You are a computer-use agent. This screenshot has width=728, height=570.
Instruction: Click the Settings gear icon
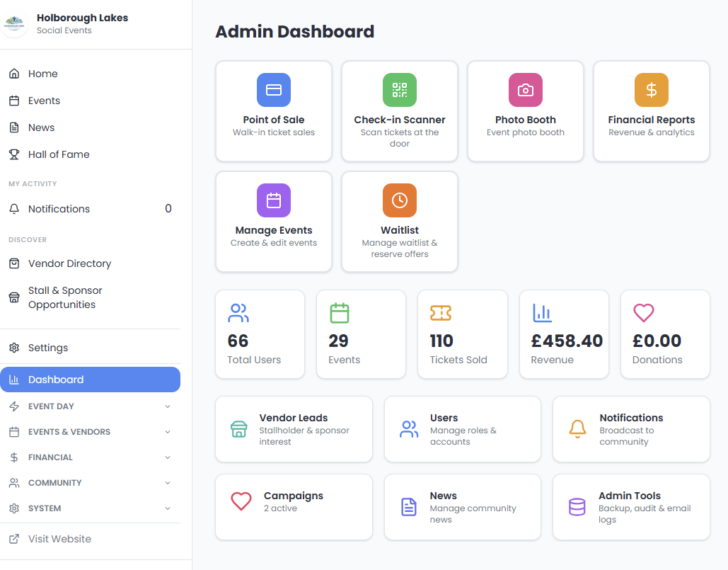pos(14,348)
